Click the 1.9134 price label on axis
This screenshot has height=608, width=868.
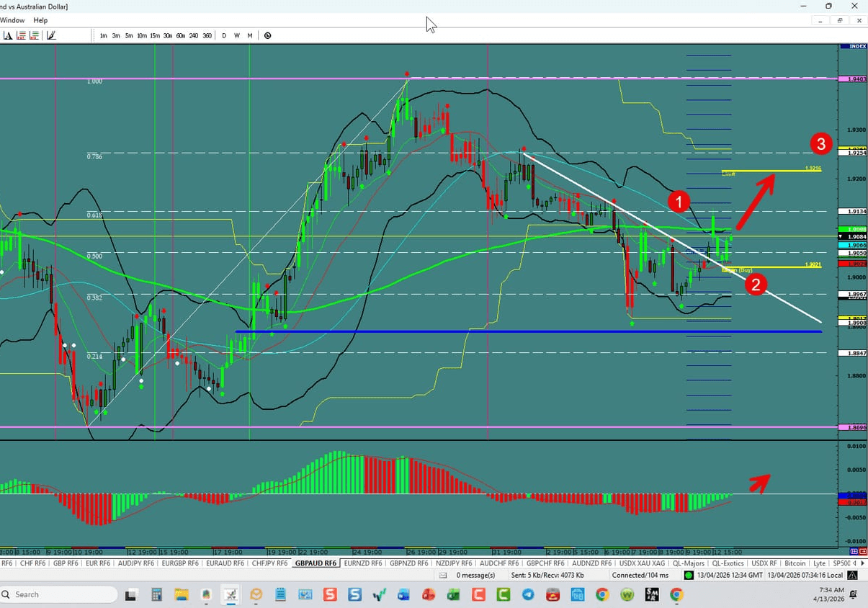[x=853, y=211]
